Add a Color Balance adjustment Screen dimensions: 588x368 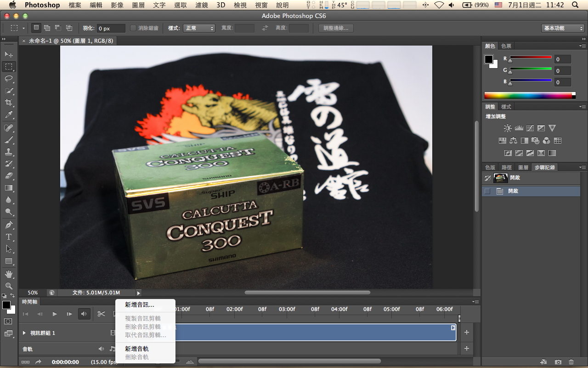(x=513, y=140)
